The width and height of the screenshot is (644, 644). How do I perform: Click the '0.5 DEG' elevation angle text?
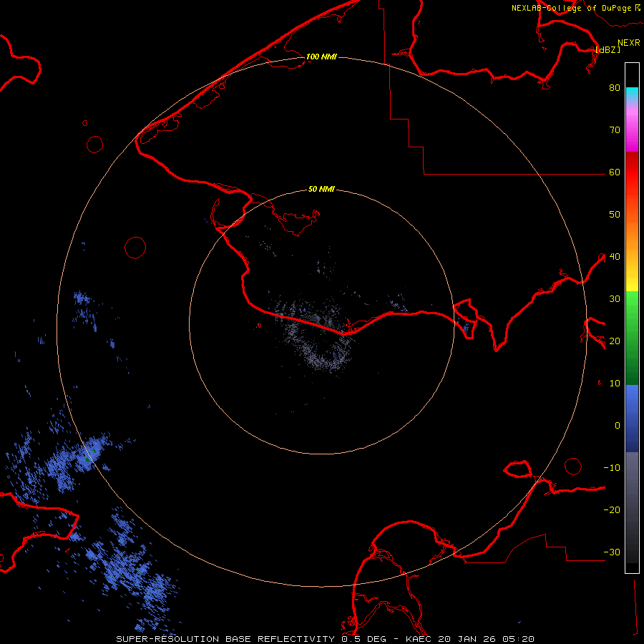coord(365,639)
